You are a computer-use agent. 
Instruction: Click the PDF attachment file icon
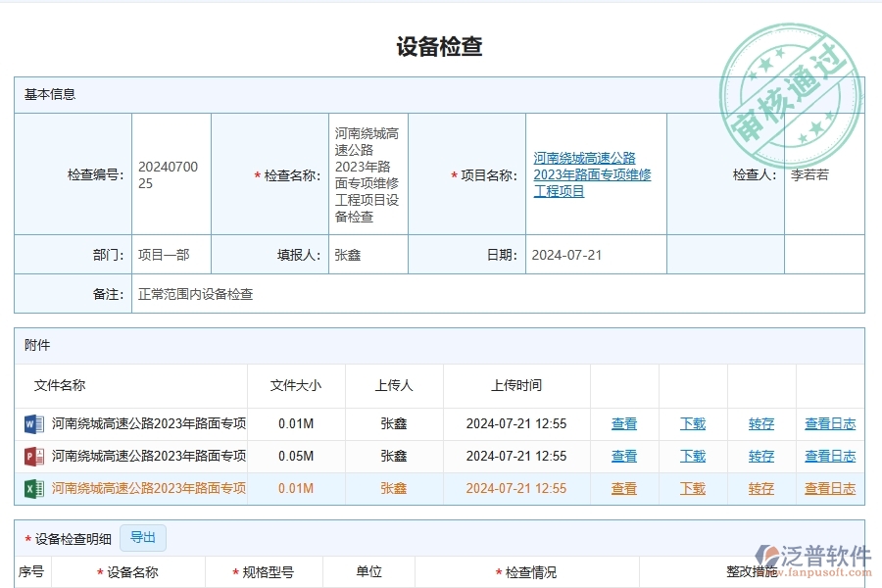[30, 456]
